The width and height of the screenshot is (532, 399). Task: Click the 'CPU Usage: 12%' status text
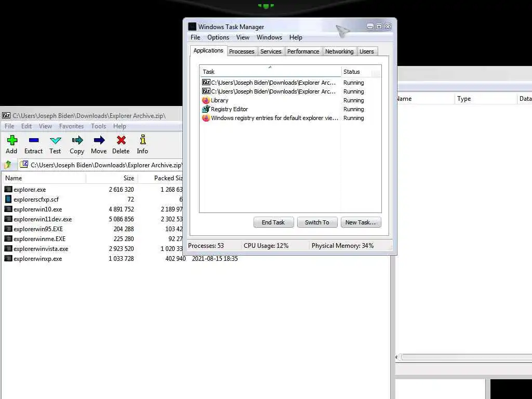tap(266, 246)
